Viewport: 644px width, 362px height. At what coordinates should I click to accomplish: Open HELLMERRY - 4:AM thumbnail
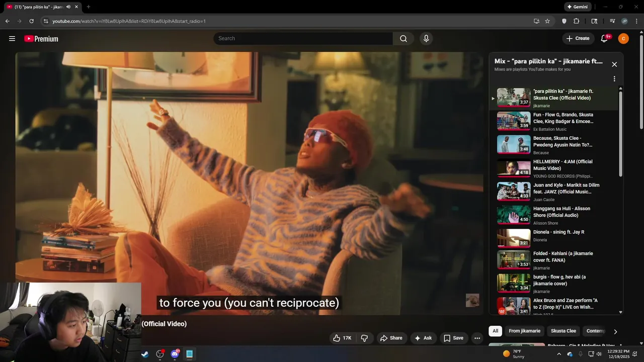point(514,168)
